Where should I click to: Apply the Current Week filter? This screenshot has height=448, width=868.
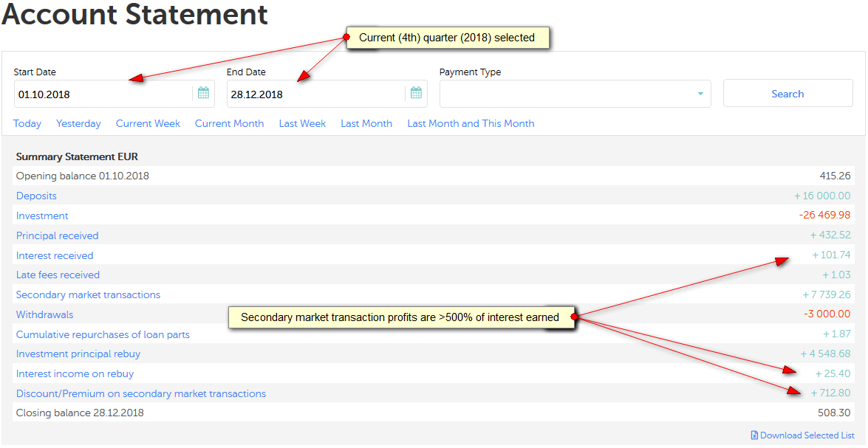click(148, 124)
